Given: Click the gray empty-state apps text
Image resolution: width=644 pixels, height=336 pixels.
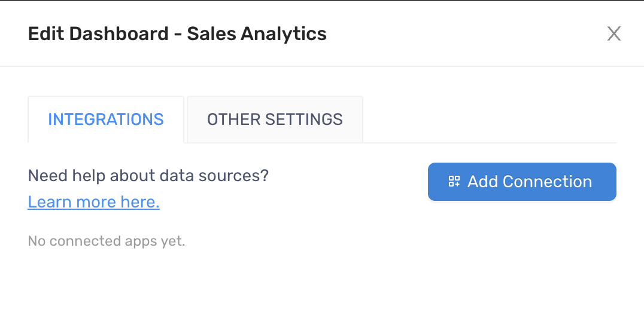Looking at the screenshot, I should tap(107, 241).
